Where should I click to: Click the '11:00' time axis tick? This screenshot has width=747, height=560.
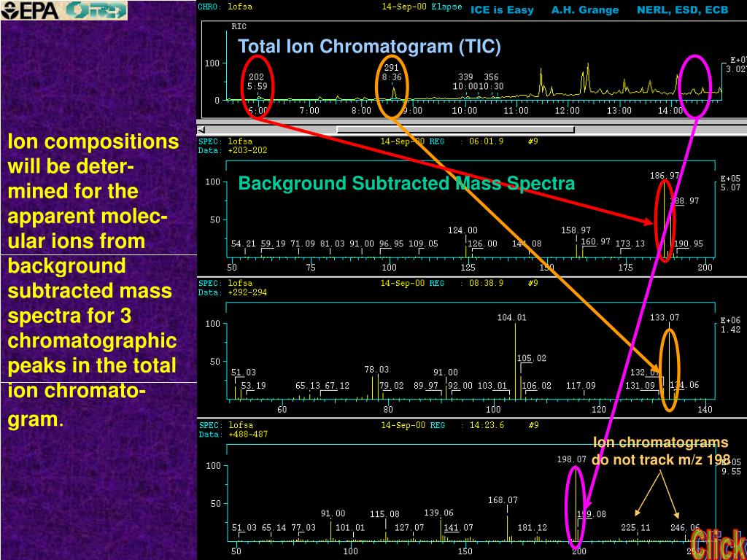coord(516,111)
